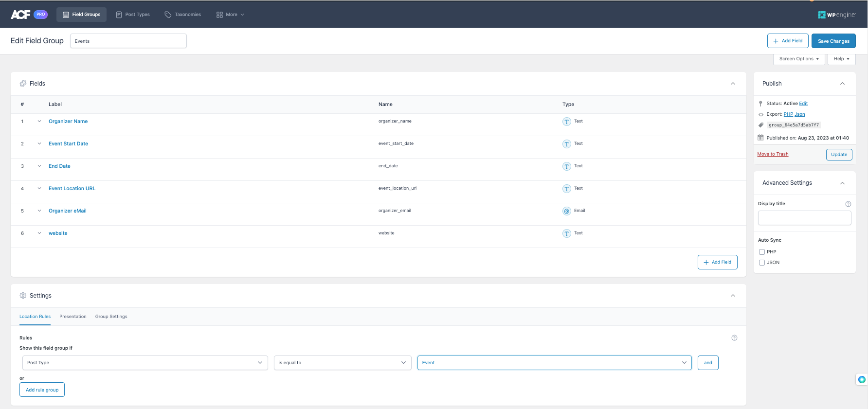Expand the website field row
Screen dimensions: 868x409
pos(39,233)
